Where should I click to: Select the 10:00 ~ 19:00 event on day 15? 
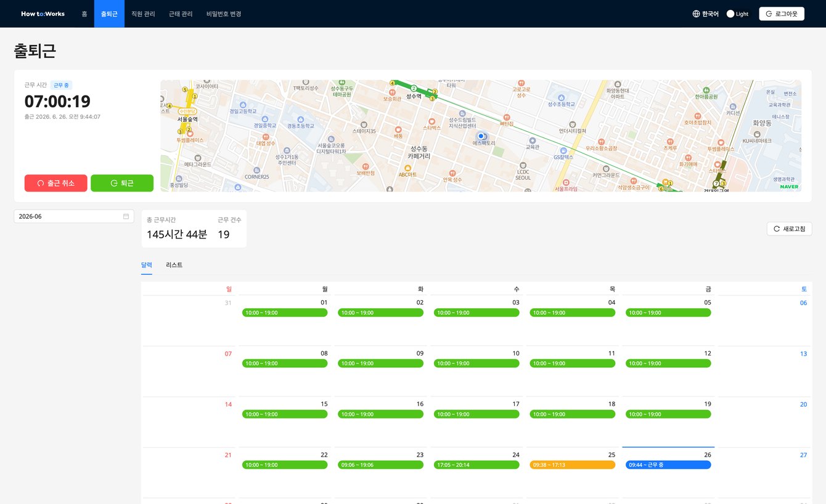pos(285,414)
